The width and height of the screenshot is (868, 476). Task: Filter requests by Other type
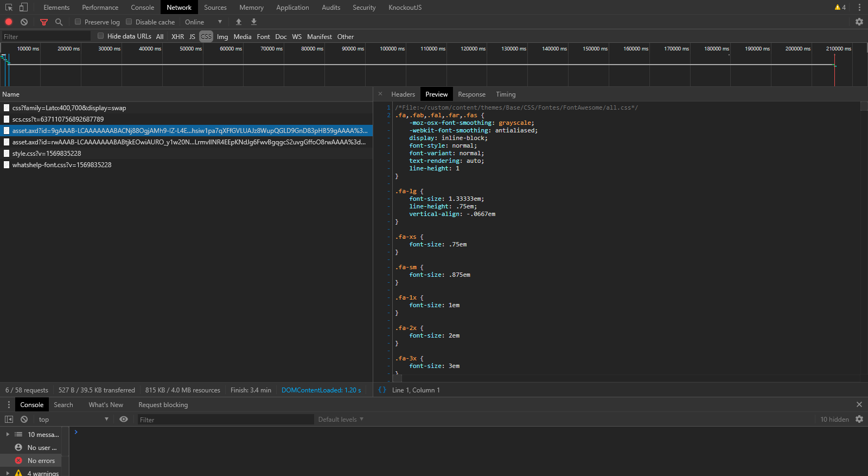pos(346,36)
